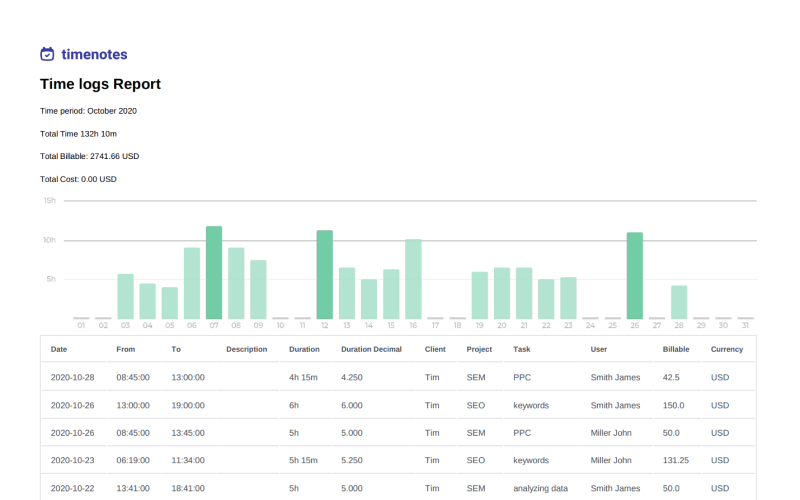This screenshot has height=500, width=800.
Task: Click the To column header
Action: click(176, 349)
